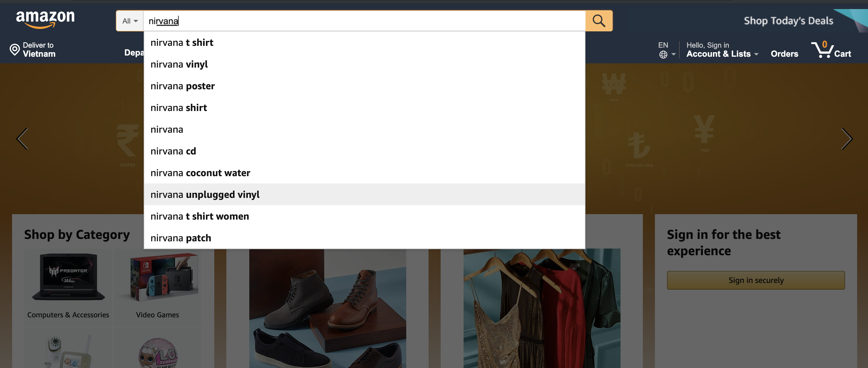Screen dimensions: 868x368
Task: Click the dresses promotional image
Action: tap(541, 308)
